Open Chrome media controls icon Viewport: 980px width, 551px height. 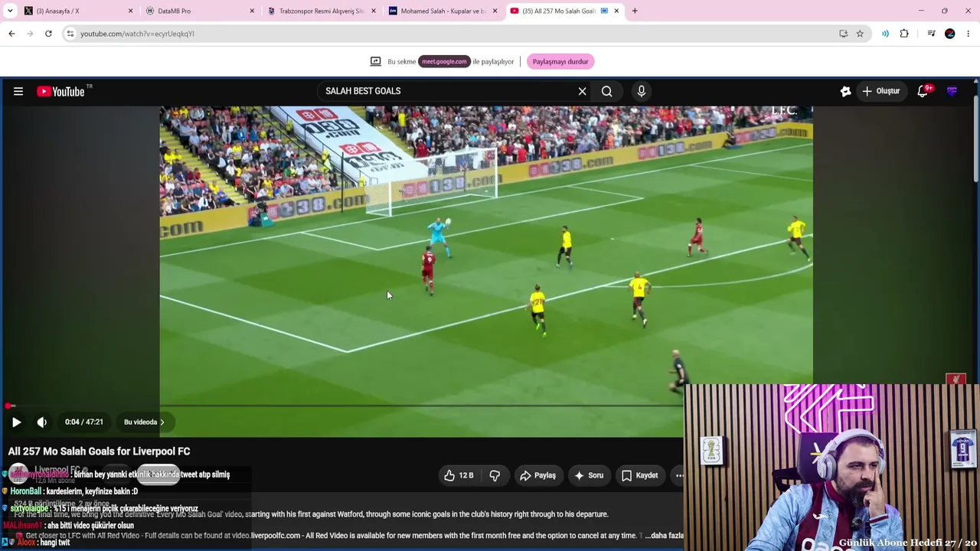click(931, 34)
